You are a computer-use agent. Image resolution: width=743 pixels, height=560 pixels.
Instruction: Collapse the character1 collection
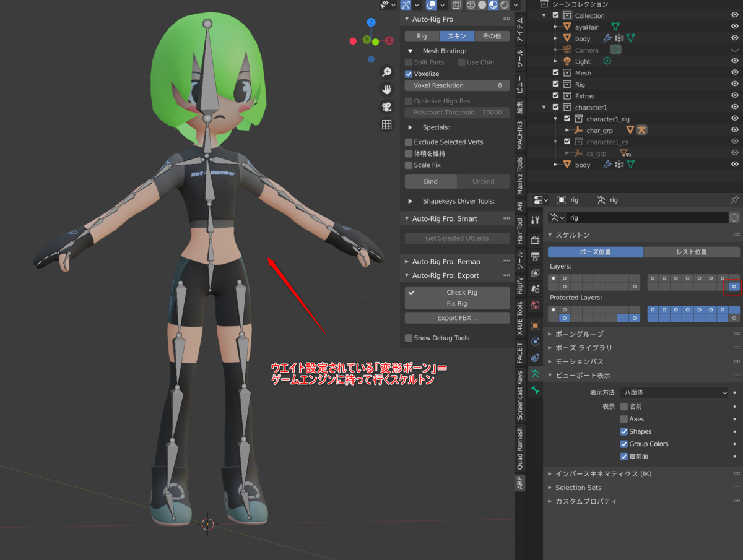[544, 107]
